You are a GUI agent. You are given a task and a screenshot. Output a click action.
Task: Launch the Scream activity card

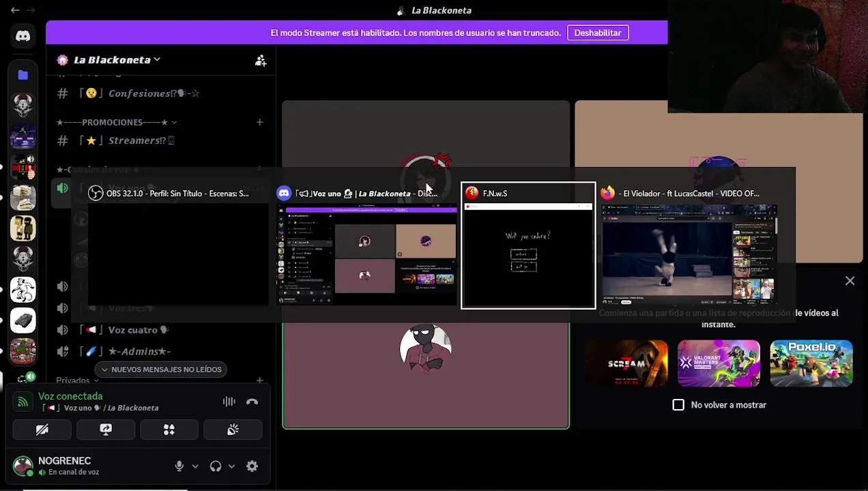pyautogui.click(x=626, y=363)
